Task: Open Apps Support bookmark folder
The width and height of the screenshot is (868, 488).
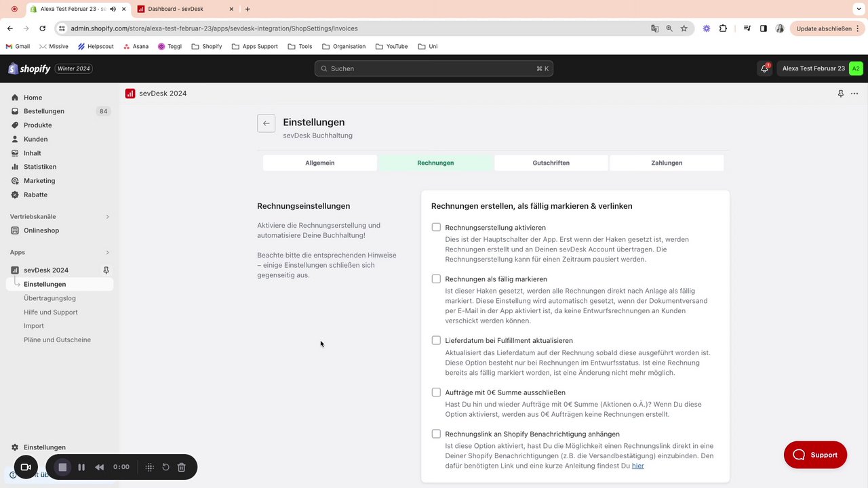Action: click(255, 46)
